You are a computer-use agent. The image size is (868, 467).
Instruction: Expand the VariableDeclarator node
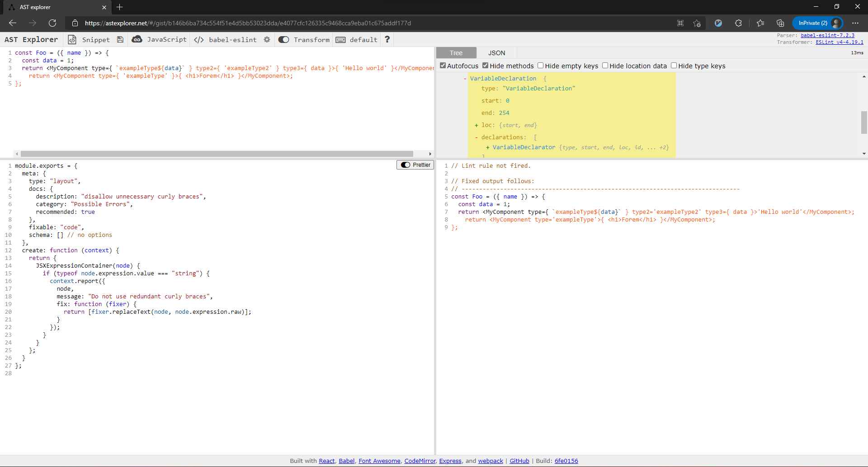click(487, 147)
